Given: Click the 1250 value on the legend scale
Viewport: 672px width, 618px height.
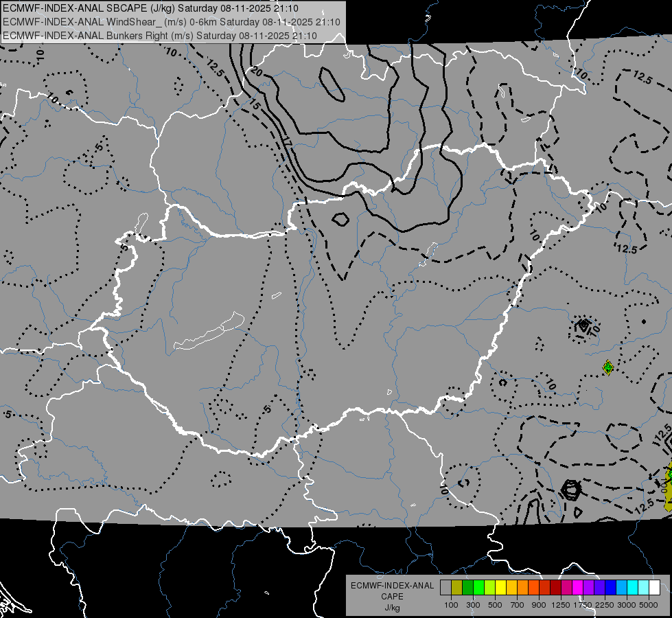Looking at the screenshot, I should (561, 605).
